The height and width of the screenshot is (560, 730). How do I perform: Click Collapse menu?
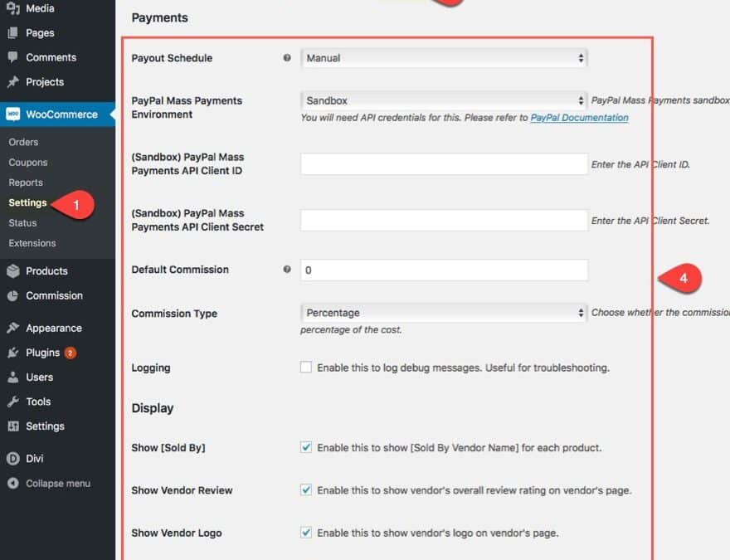pos(58,483)
